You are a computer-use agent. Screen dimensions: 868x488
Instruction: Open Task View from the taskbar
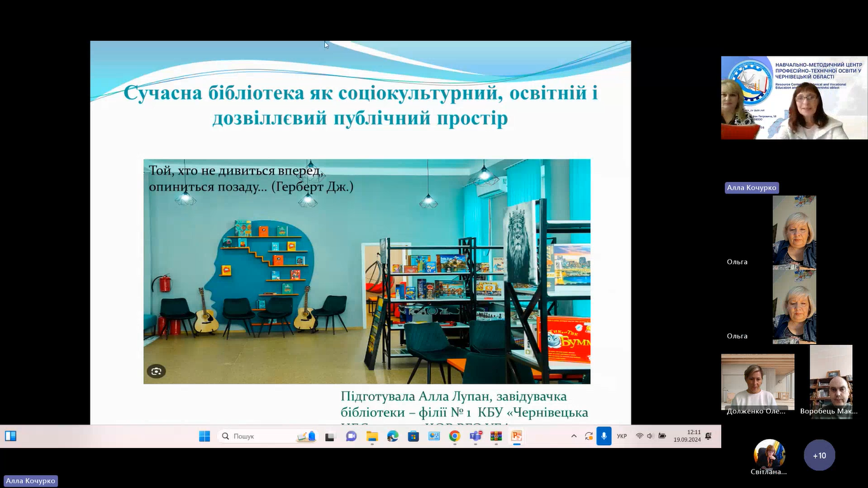329,436
